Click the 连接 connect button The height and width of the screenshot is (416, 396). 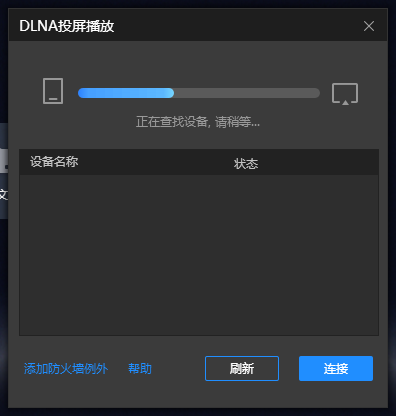(x=336, y=368)
